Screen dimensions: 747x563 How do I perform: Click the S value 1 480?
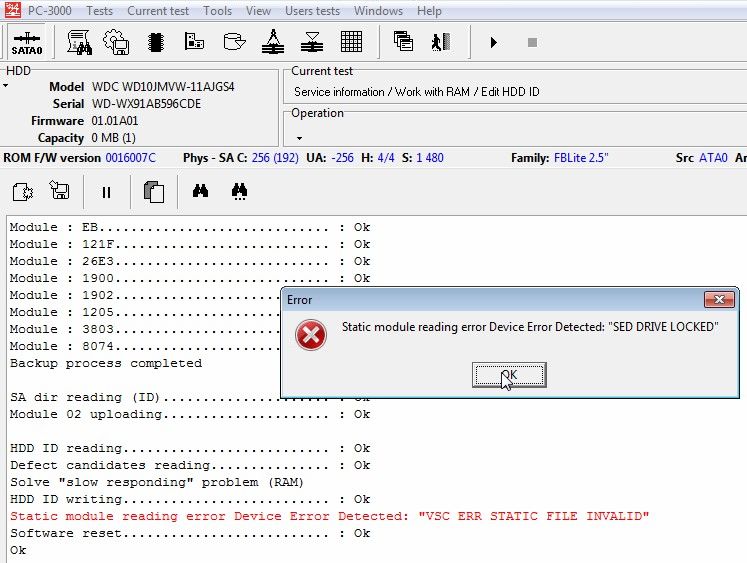click(430, 158)
